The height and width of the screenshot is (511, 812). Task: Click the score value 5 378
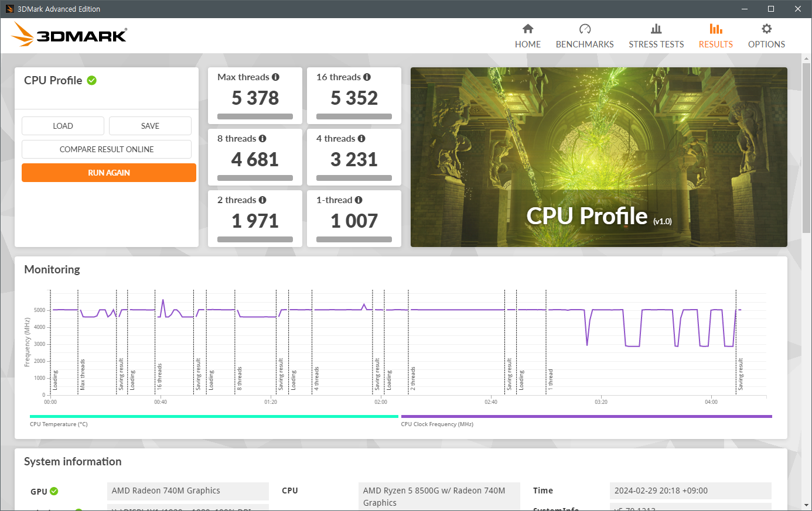tap(255, 98)
